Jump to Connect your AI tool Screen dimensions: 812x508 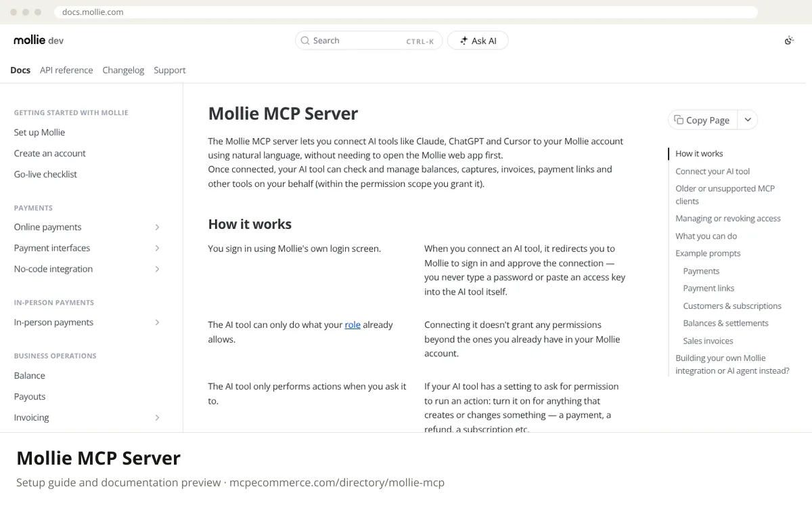point(713,171)
